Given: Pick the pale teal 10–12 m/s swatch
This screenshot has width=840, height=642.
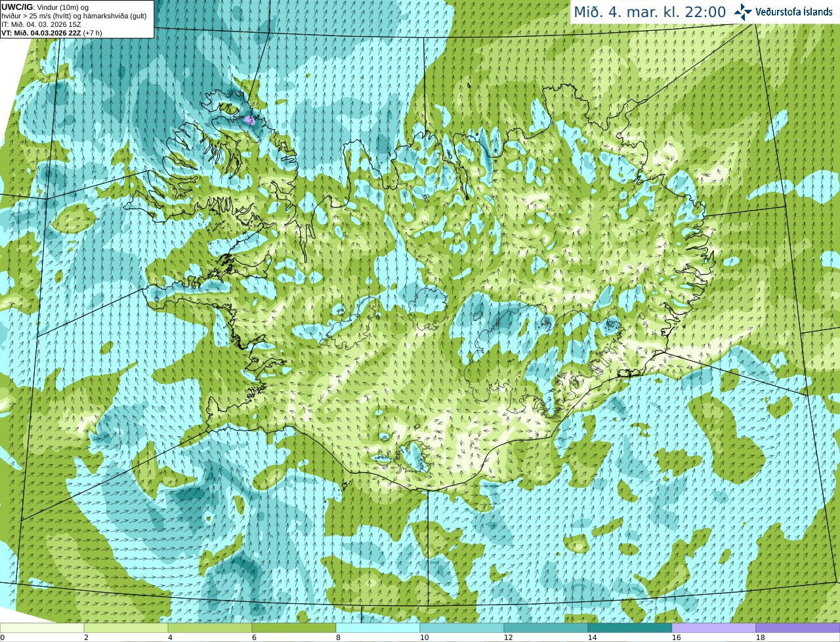Looking at the screenshot, I should (462, 628).
